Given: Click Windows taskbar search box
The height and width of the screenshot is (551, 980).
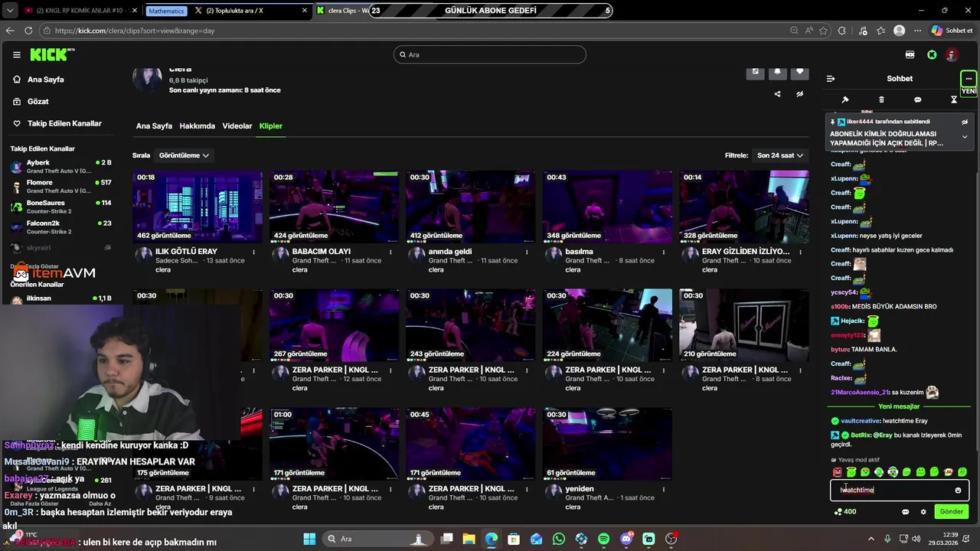Looking at the screenshot, I should click(x=377, y=539).
